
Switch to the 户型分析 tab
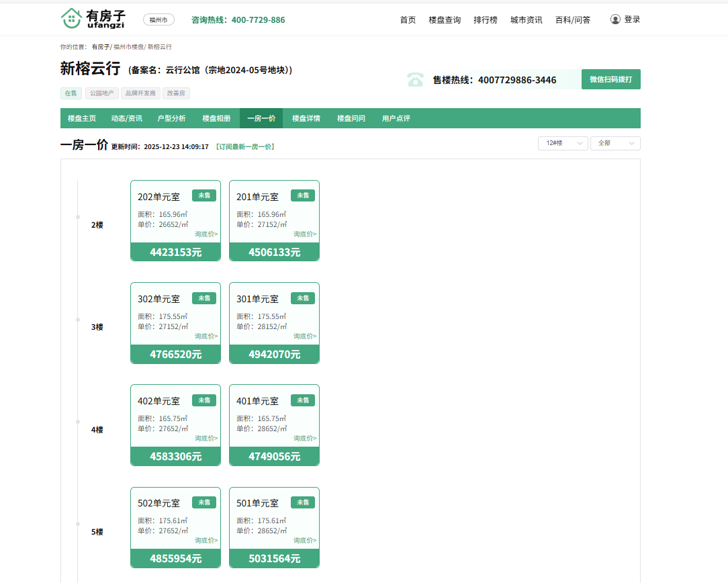tap(171, 118)
